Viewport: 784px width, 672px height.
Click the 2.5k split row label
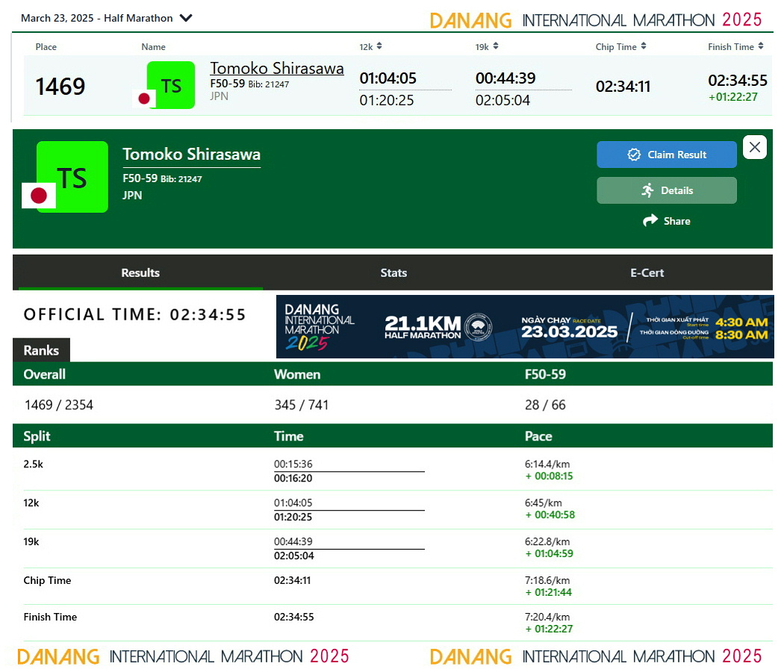click(34, 464)
